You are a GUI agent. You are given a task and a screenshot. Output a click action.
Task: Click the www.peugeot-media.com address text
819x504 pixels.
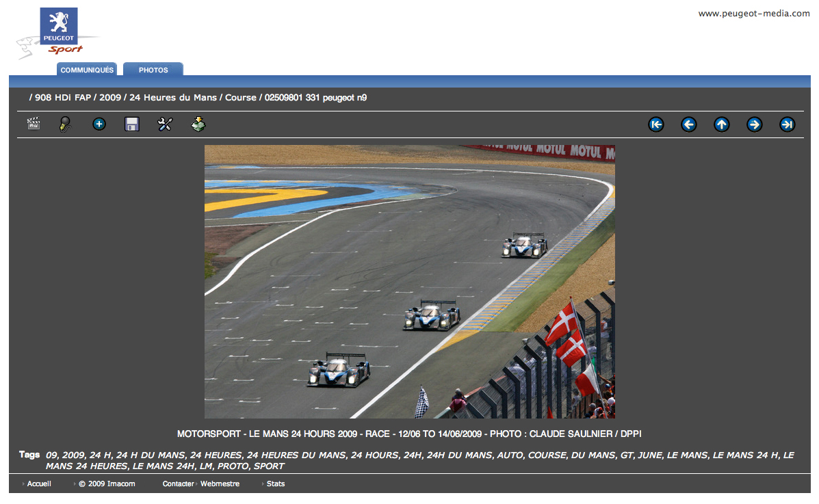click(x=754, y=14)
